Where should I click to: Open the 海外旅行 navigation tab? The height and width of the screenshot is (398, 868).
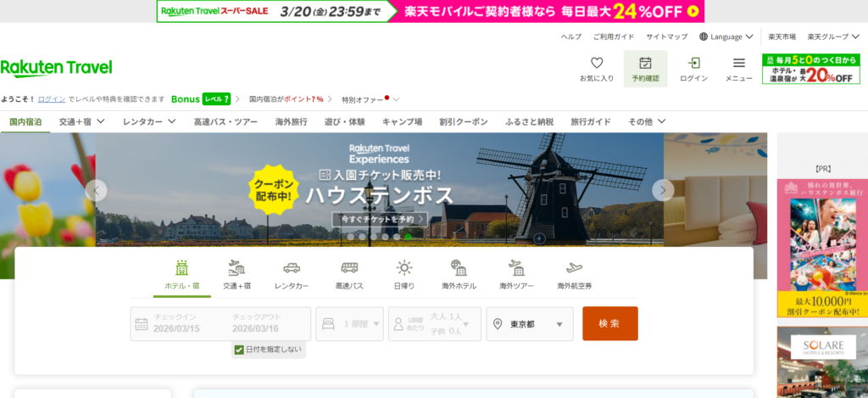291,121
